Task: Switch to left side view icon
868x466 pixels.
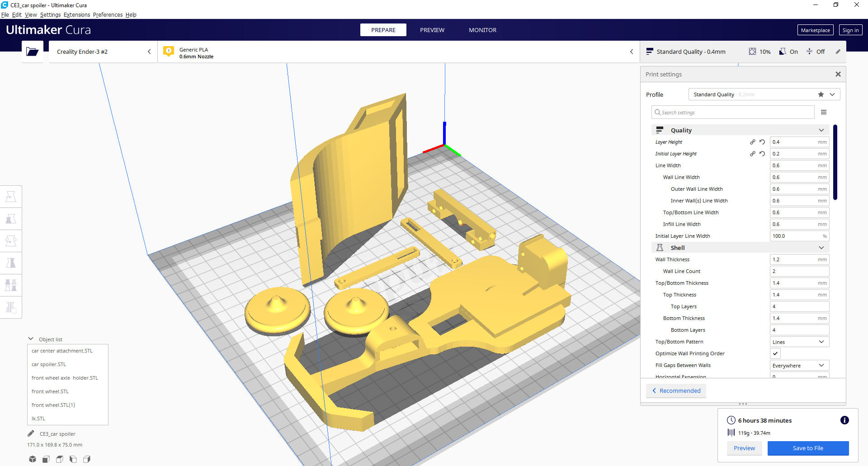Action: (x=73, y=459)
